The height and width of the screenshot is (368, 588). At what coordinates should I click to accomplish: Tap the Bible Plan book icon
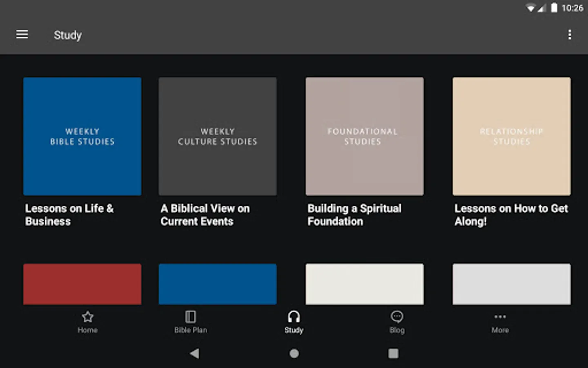pyautogui.click(x=190, y=317)
